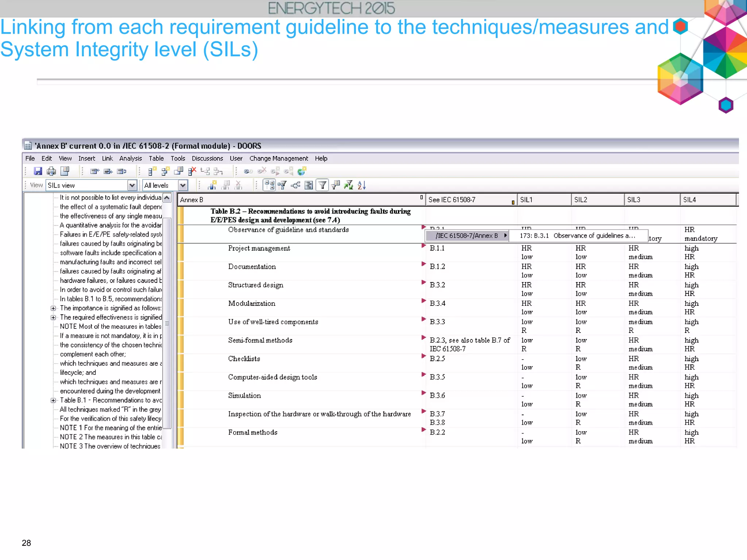This screenshot has height=560, width=747.
Task: Click the Create Object icon
Action: point(152,171)
